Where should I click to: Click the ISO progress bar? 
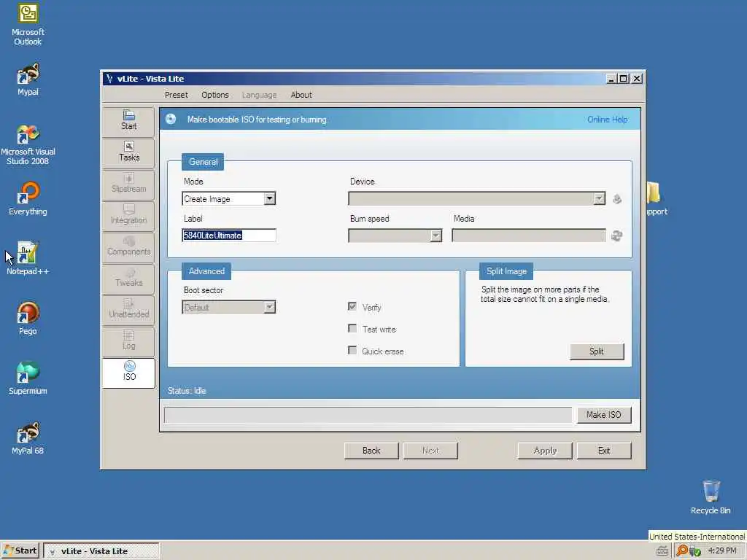click(x=368, y=415)
